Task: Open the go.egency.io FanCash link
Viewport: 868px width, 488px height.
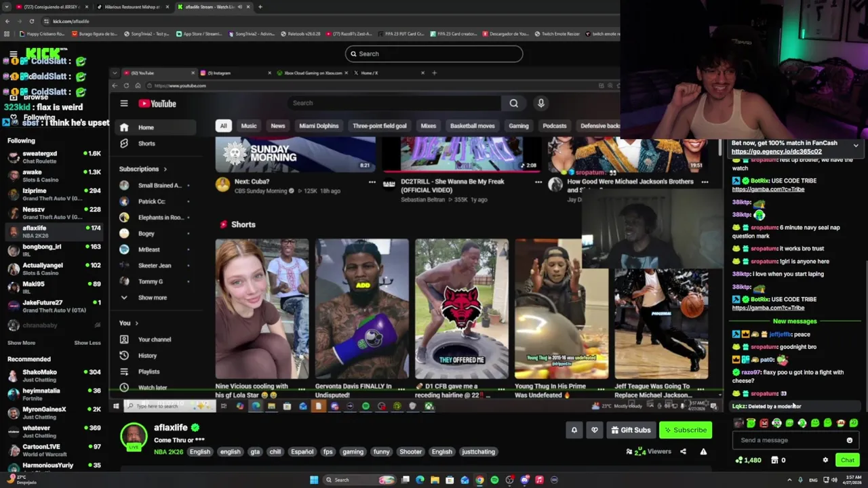Action: pyautogui.click(x=776, y=152)
